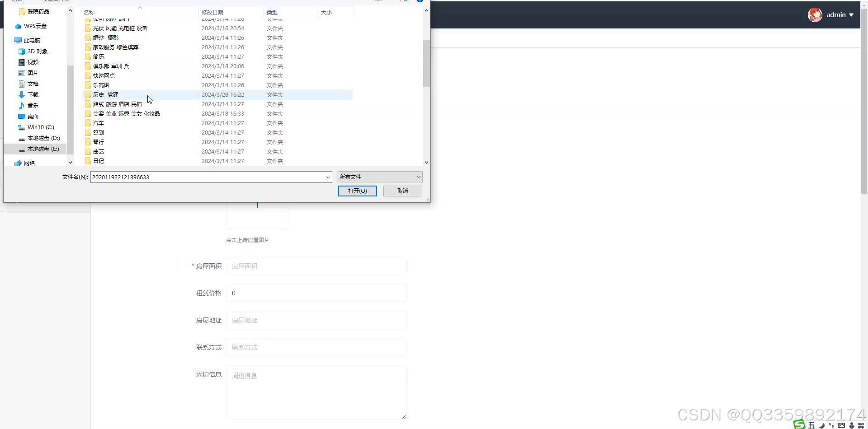Click the date 2024/3/16 20:54 cell
The height and width of the screenshot is (429, 868).
pyautogui.click(x=222, y=28)
